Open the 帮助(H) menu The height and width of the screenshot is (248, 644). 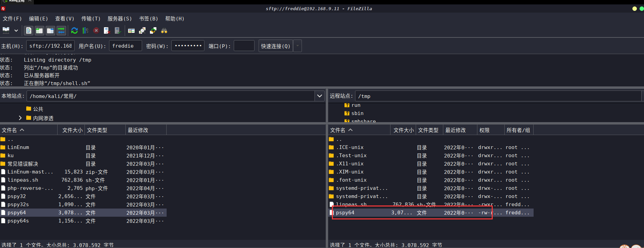[x=174, y=19]
